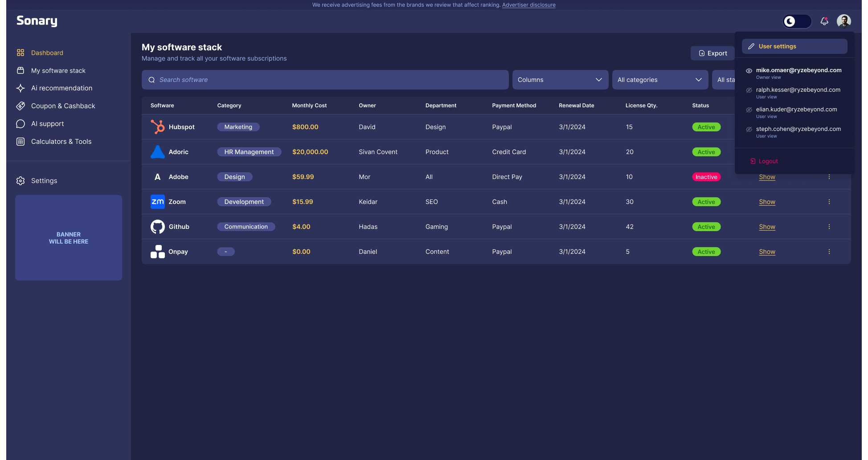
Task: Click the software stack bag icon
Action: tap(20, 70)
